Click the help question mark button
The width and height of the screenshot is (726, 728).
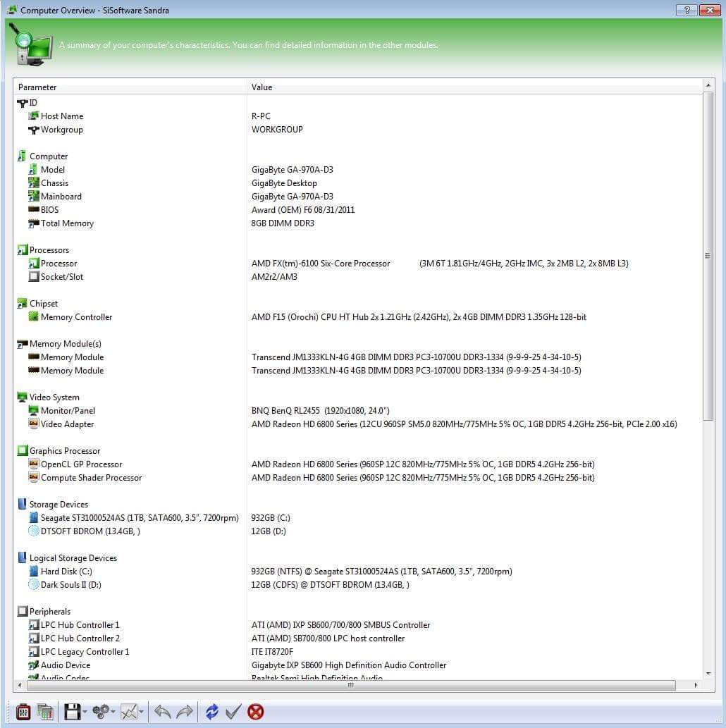(x=686, y=10)
